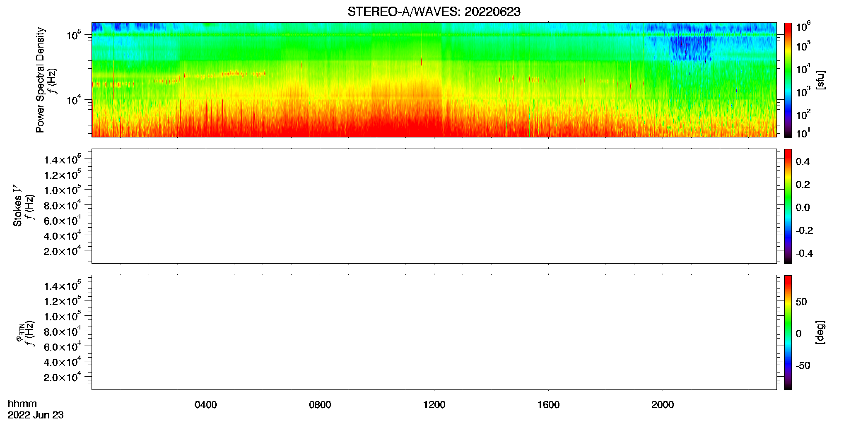
Task: Click the phi RTN axis label
Action: click(x=19, y=332)
